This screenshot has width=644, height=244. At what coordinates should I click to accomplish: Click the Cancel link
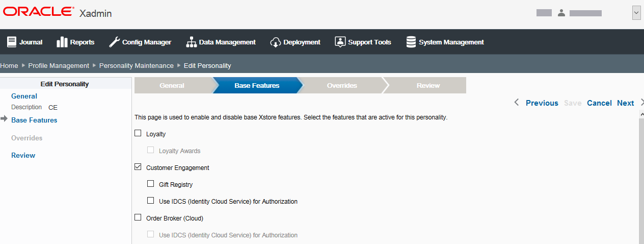pos(599,103)
